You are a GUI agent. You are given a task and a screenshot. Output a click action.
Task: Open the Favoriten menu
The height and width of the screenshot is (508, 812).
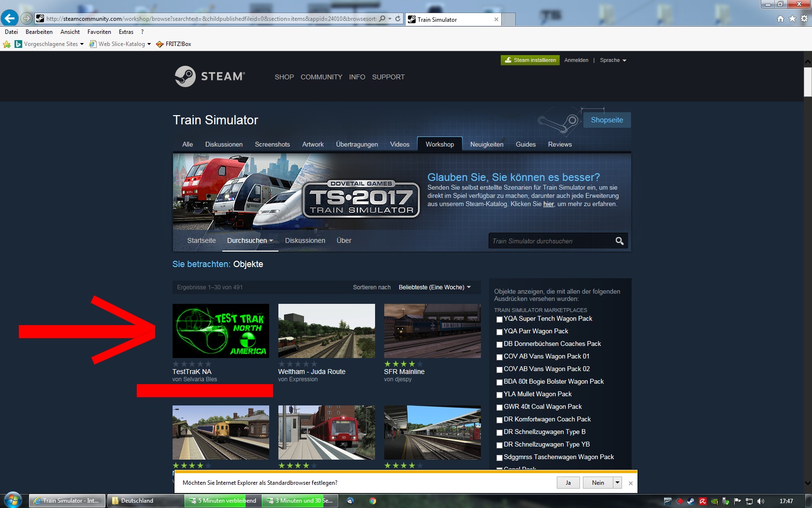click(99, 32)
